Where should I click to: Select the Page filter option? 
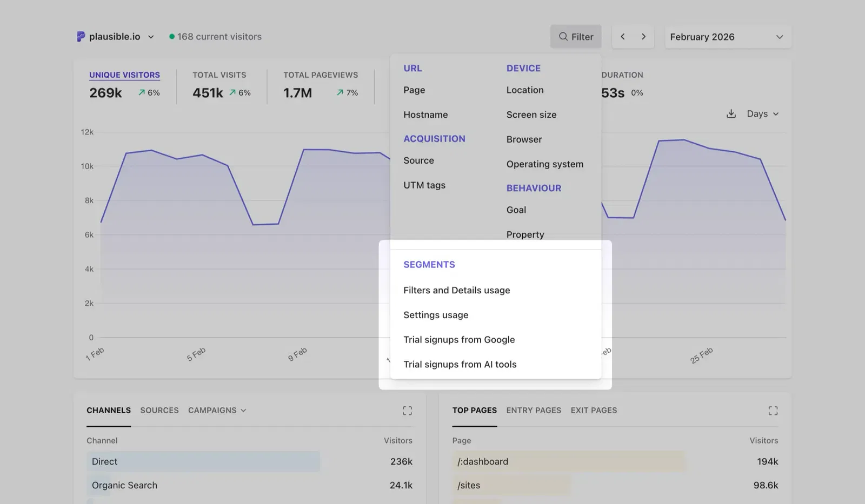[414, 90]
